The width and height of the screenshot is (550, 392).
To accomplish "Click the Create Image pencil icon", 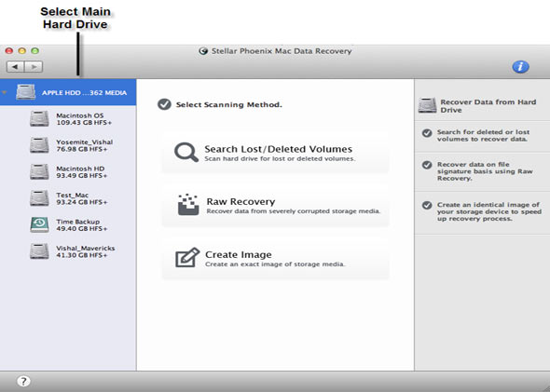I will [x=187, y=257].
